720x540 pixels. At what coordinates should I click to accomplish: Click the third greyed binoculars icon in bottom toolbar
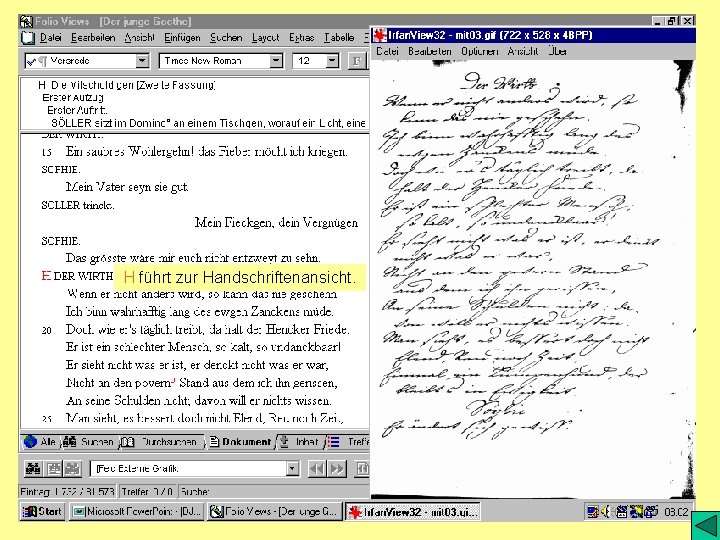[x=73, y=468]
